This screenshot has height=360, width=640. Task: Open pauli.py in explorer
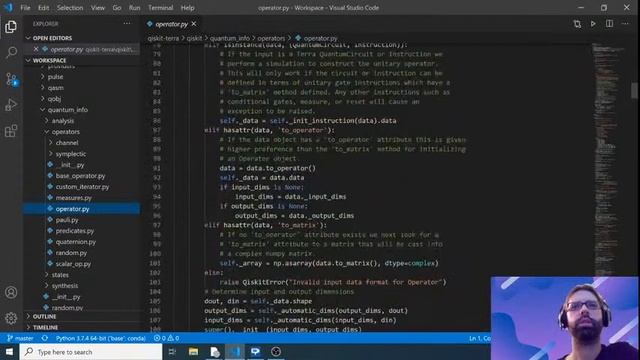67,220
